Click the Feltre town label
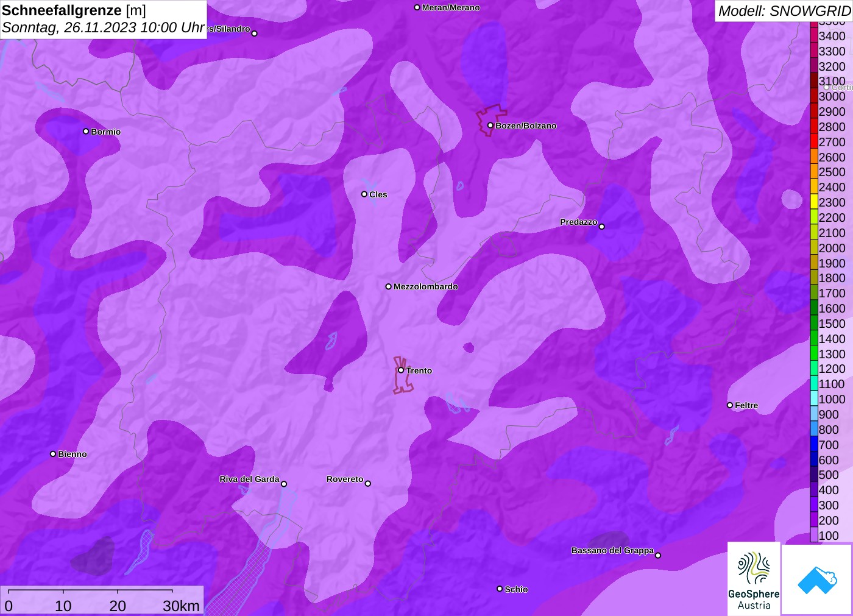 746,405
